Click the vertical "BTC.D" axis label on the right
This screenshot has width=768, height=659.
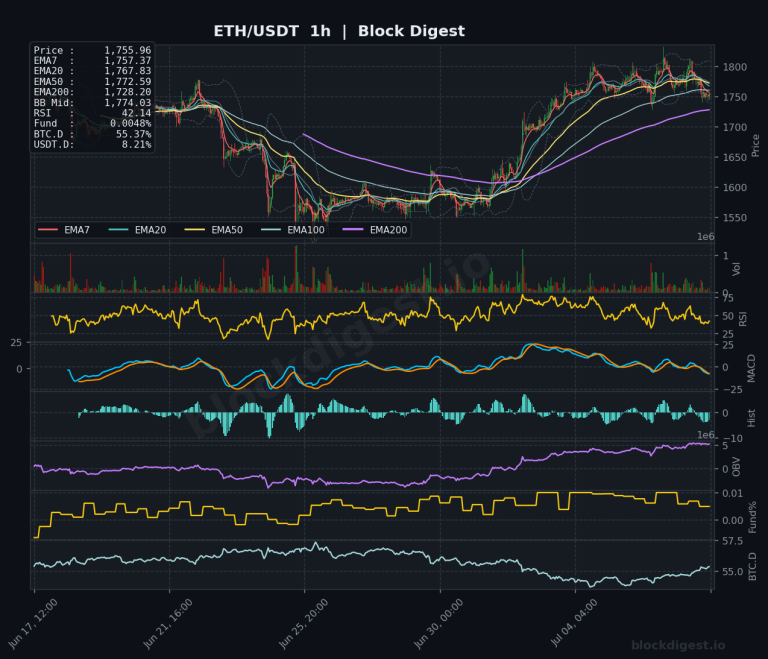click(x=752, y=567)
